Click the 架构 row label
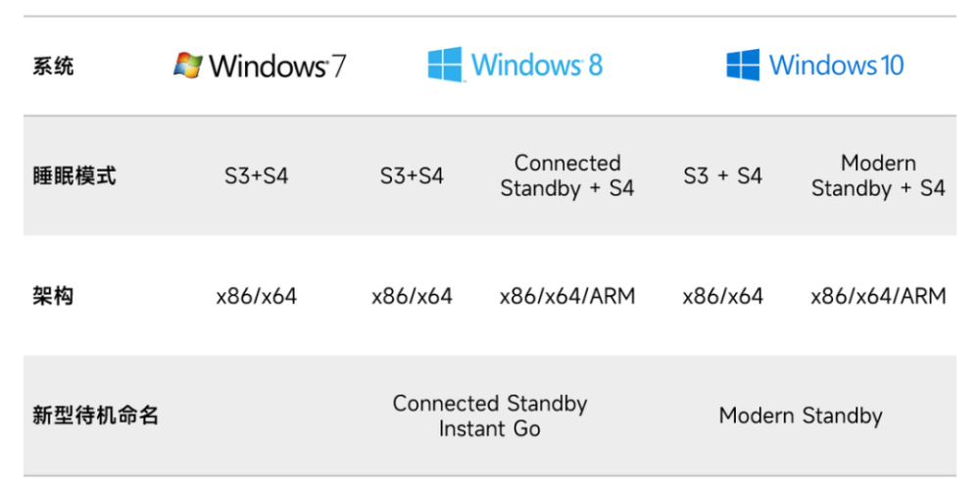Image resolution: width=980 pixels, height=492 pixels. [x=53, y=296]
